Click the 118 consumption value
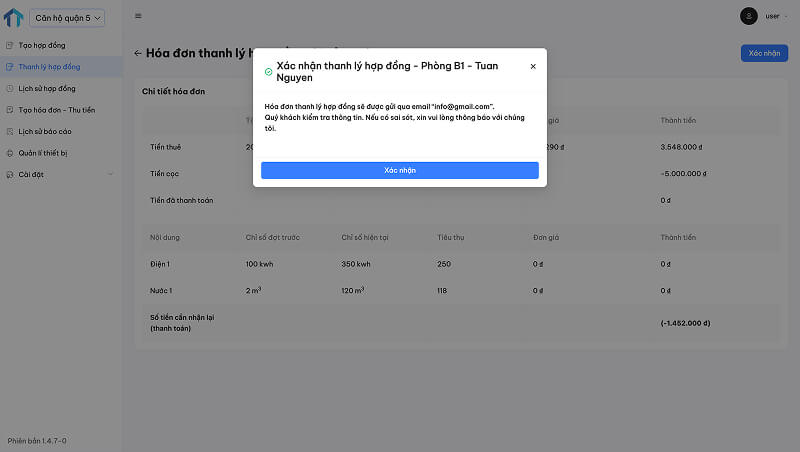Viewport: 800px width, 452px height. click(442, 290)
